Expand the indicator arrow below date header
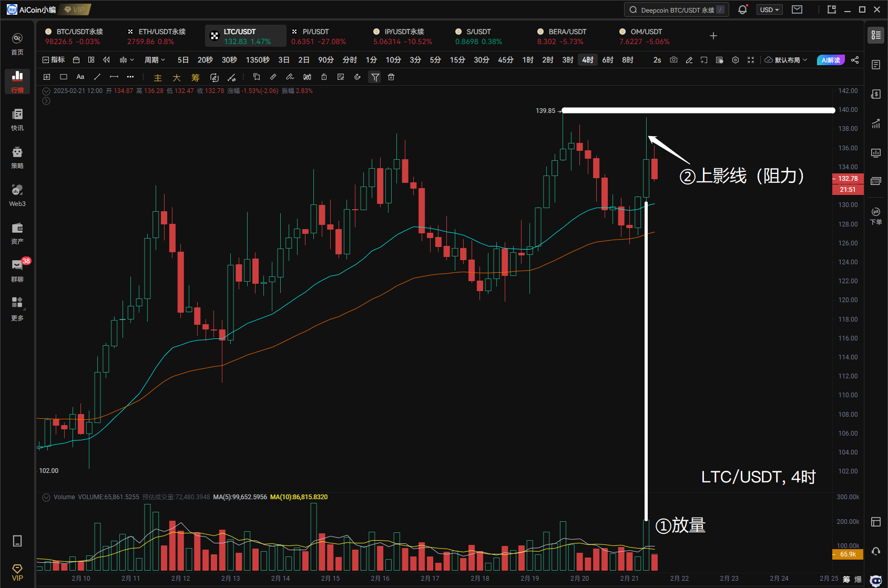 [46, 101]
